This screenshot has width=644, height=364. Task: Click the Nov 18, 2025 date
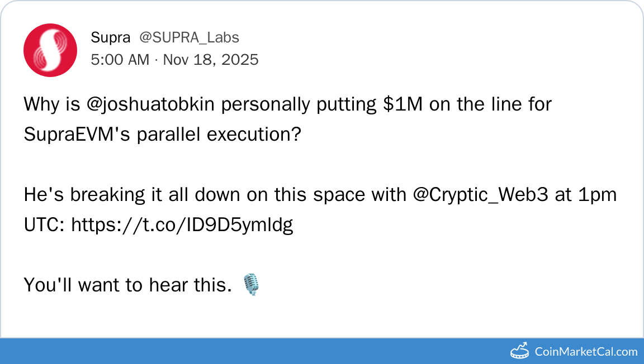211,59
